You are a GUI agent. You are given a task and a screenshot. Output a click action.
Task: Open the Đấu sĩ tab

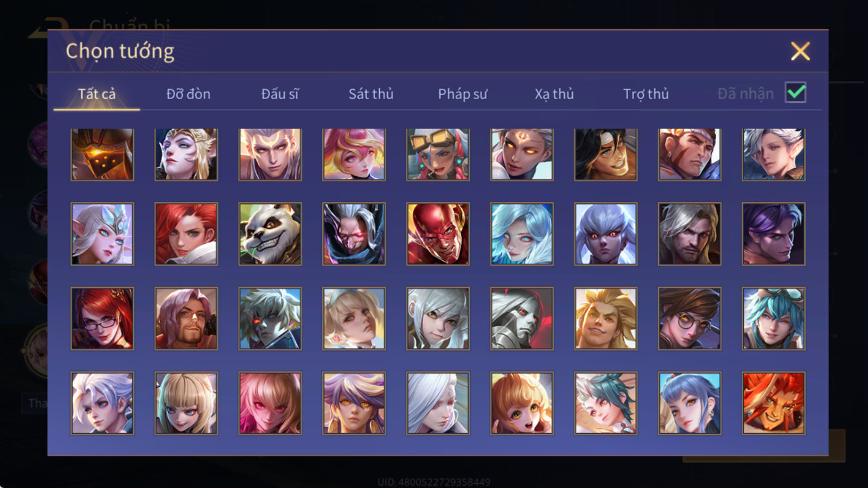click(280, 94)
